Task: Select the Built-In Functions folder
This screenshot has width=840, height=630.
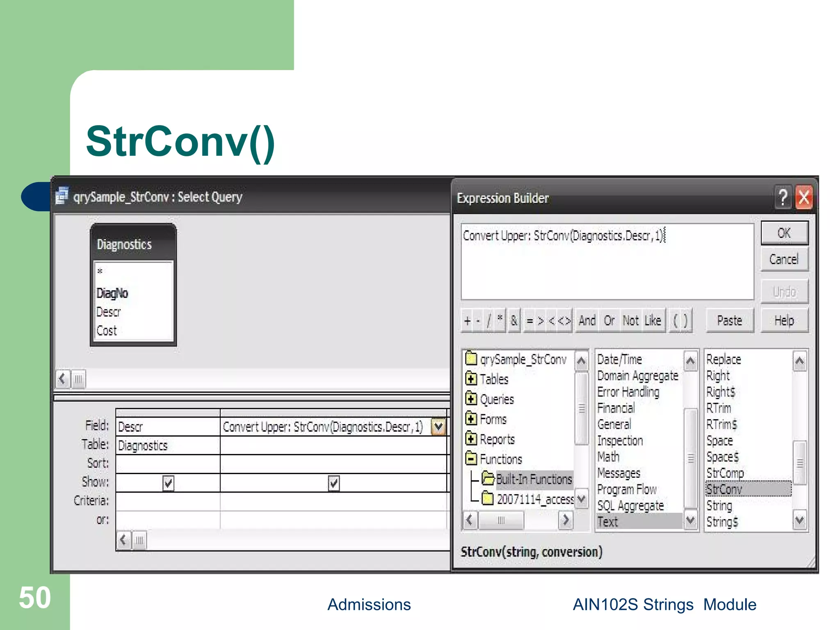Action: 527,479
